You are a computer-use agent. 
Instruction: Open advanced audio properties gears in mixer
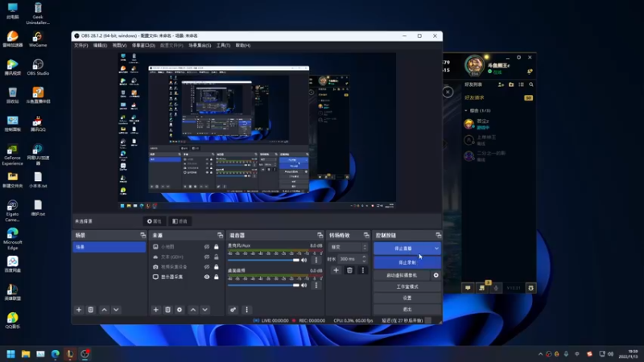tap(233, 310)
